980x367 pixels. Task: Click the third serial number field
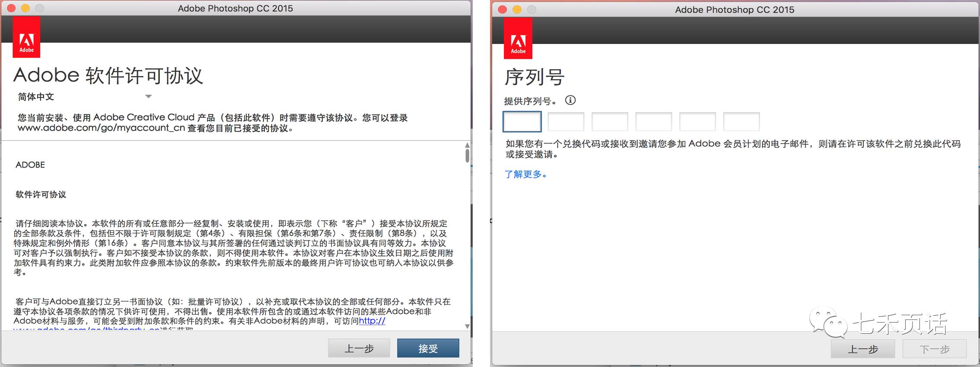[610, 121]
